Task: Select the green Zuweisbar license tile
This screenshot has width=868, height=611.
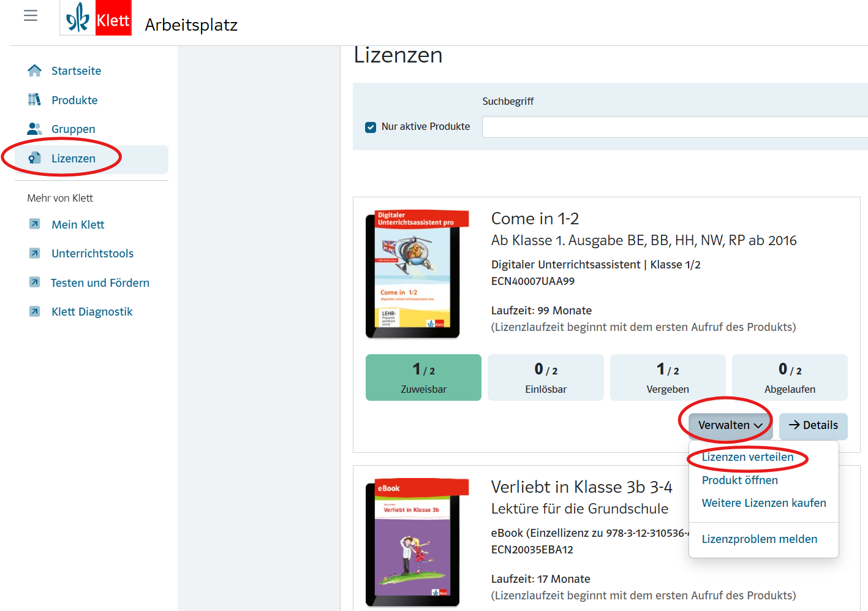Action: (423, 378)
